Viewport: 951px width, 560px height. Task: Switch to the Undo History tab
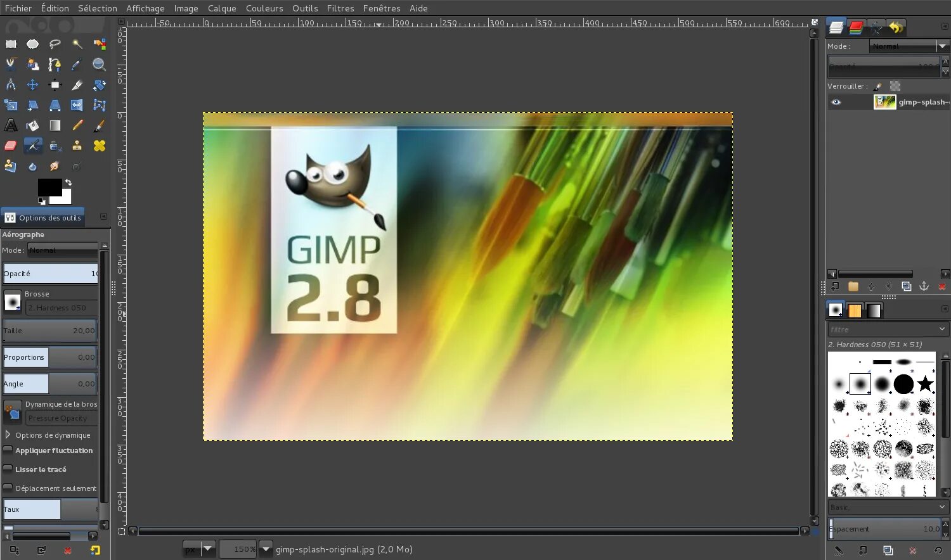896,27
